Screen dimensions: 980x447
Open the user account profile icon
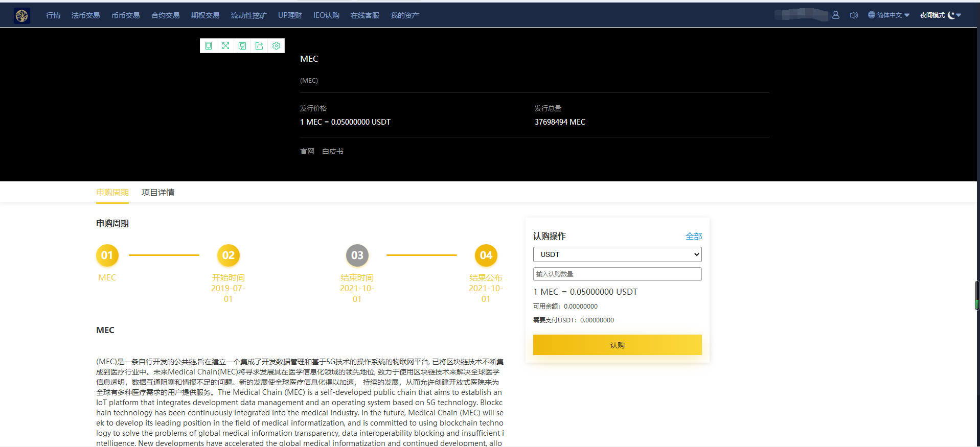pos(836,15)
